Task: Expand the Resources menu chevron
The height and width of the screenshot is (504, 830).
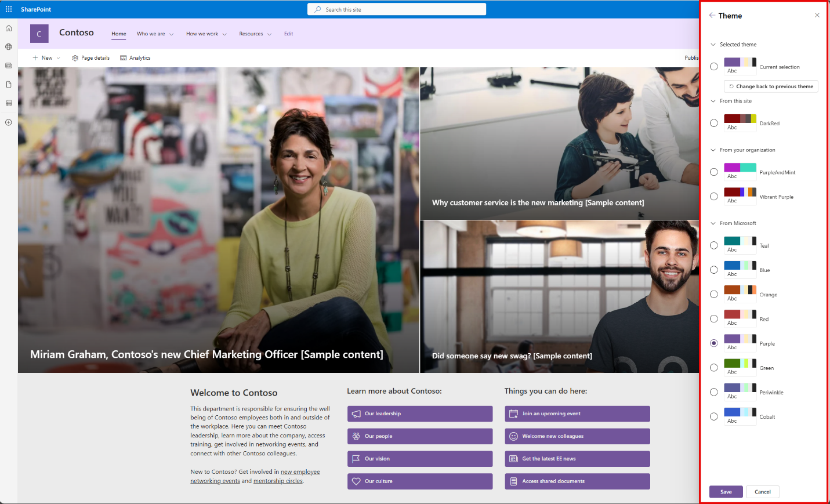Action: [x=269, y=34]
